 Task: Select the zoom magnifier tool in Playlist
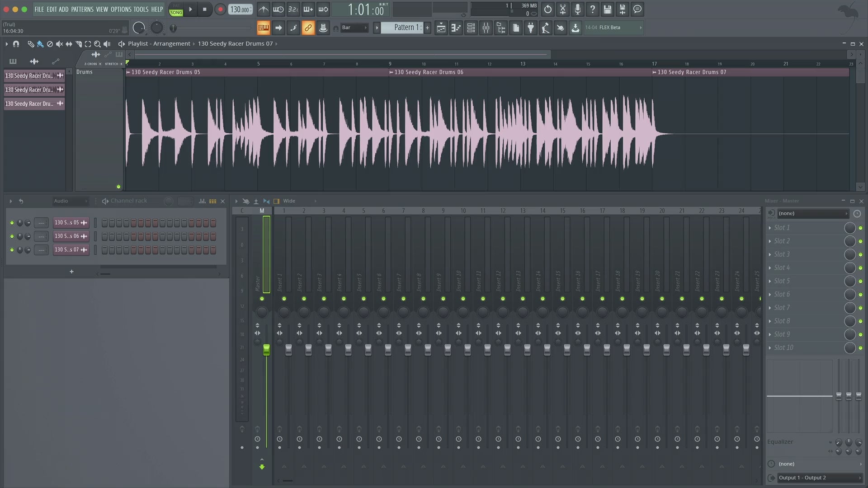(97, 44)
